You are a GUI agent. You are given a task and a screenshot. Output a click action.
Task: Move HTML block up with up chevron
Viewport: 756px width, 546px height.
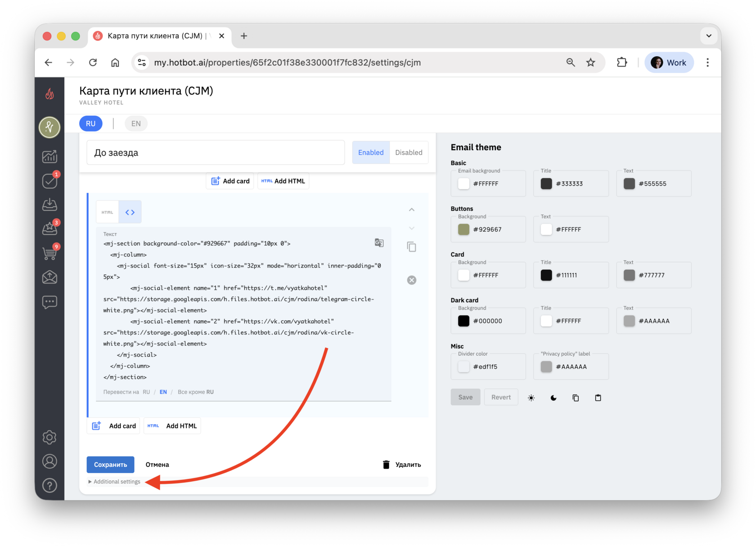click(x=412, y=210)
